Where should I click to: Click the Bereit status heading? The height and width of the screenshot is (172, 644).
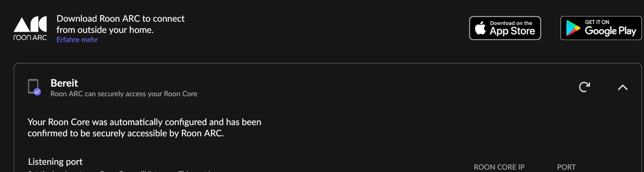coord(64,83)
